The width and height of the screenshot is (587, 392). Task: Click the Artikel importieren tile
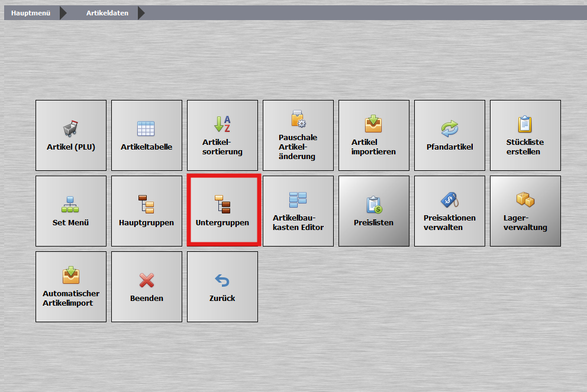click(374, 135)
